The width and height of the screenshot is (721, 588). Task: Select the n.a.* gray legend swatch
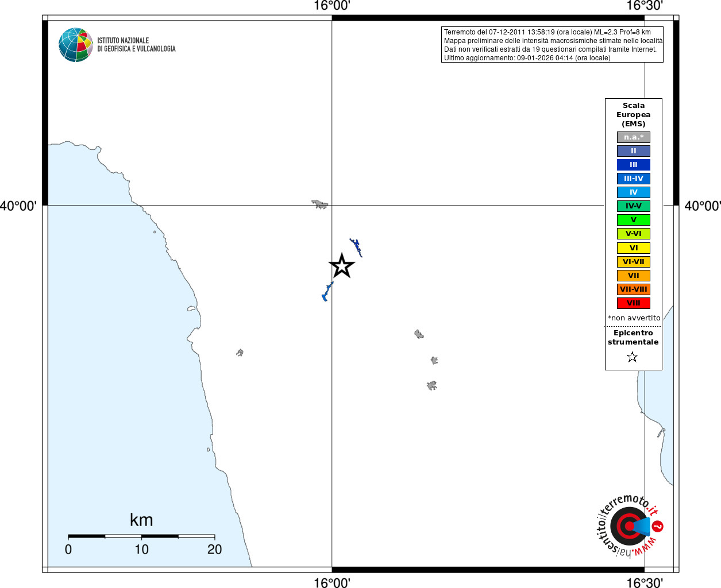[634, 137]
